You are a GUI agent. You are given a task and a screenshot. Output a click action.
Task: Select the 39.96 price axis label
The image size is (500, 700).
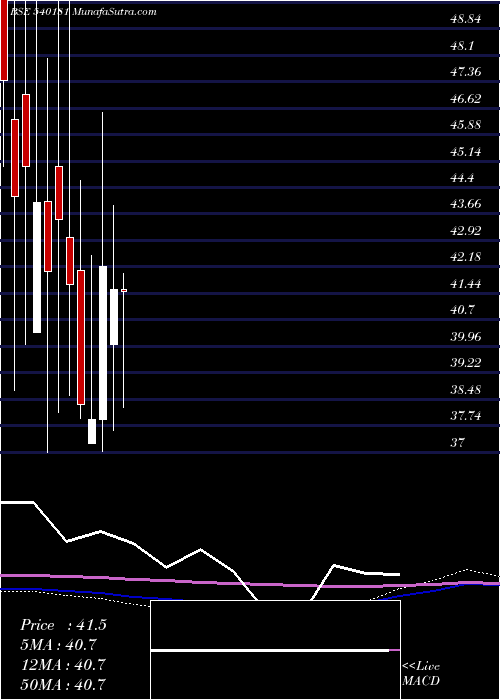[466, 337]
